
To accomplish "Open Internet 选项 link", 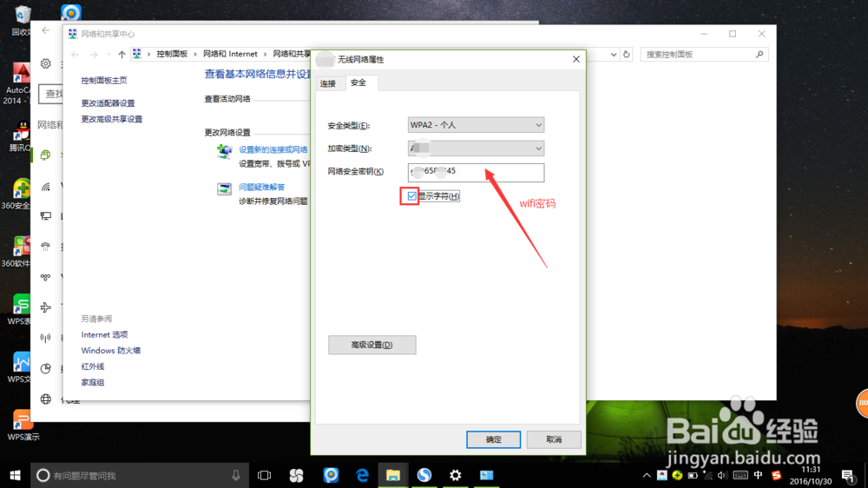I will (105, 334).
